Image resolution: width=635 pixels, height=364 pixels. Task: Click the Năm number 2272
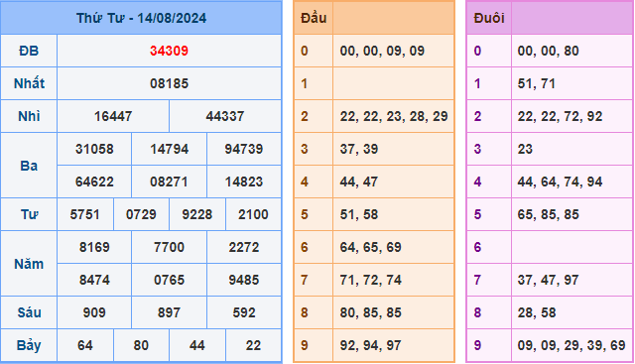pos(244,247)
